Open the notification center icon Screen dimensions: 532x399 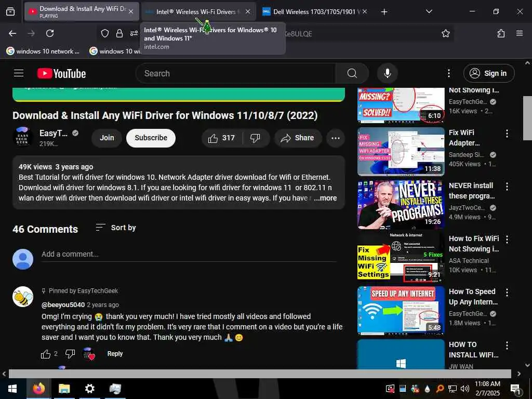coord(515,389)
